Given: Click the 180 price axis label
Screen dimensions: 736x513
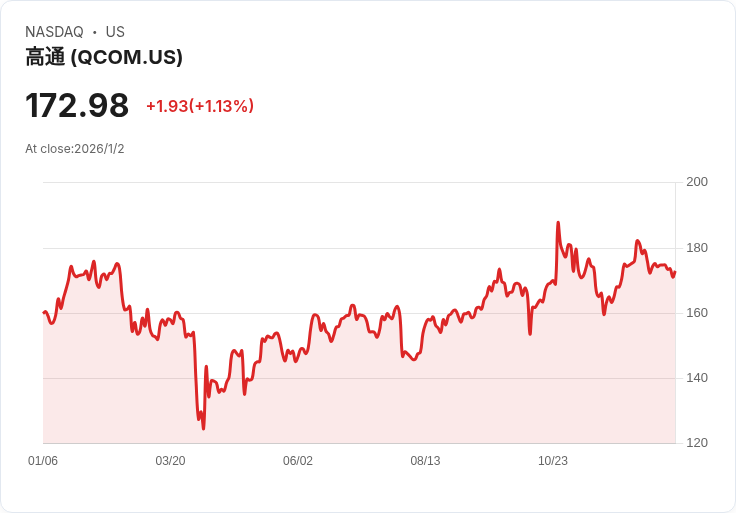Looking at the screenshot, I should point(697,248).
